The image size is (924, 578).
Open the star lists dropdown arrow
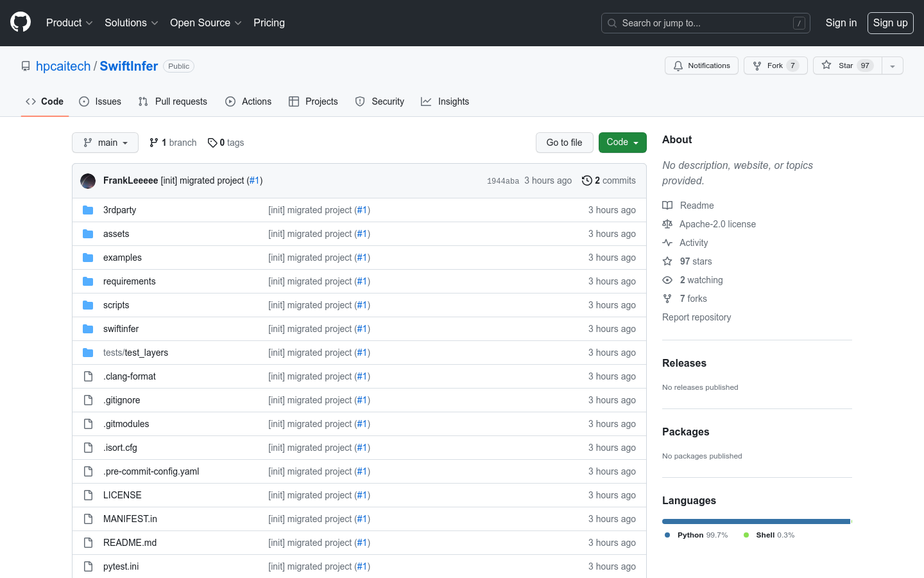(x=893, y=66)
